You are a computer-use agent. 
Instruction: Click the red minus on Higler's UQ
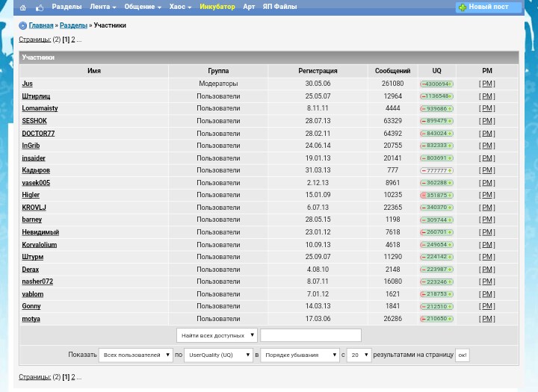423,195
